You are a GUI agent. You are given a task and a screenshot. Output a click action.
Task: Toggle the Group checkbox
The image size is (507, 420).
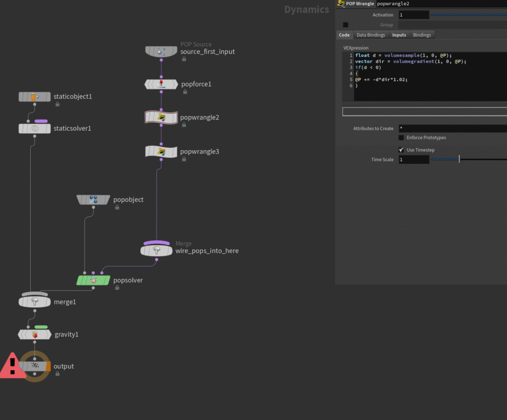click(346, 25)
